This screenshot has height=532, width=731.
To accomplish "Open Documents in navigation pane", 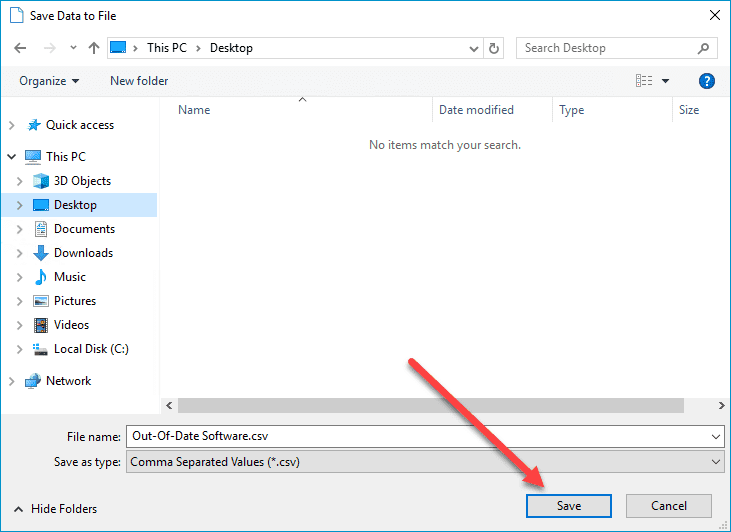I will 84,229.
